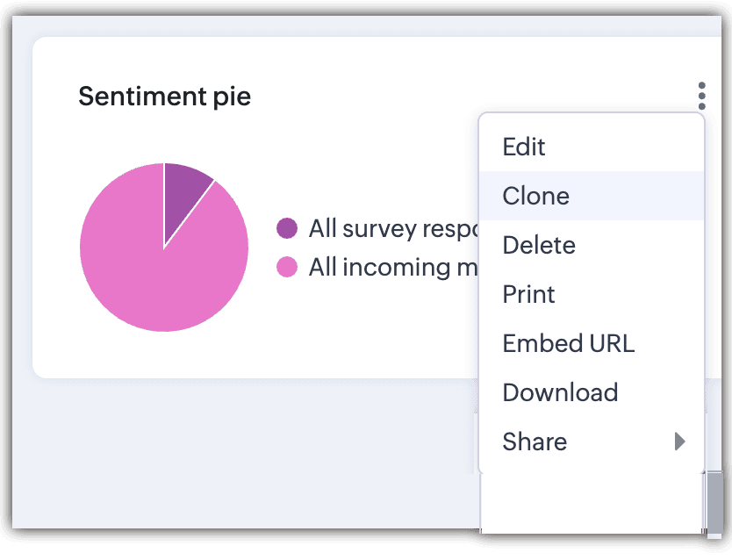
Task: Choose the Embed URL option
Action: pos(568,343)
